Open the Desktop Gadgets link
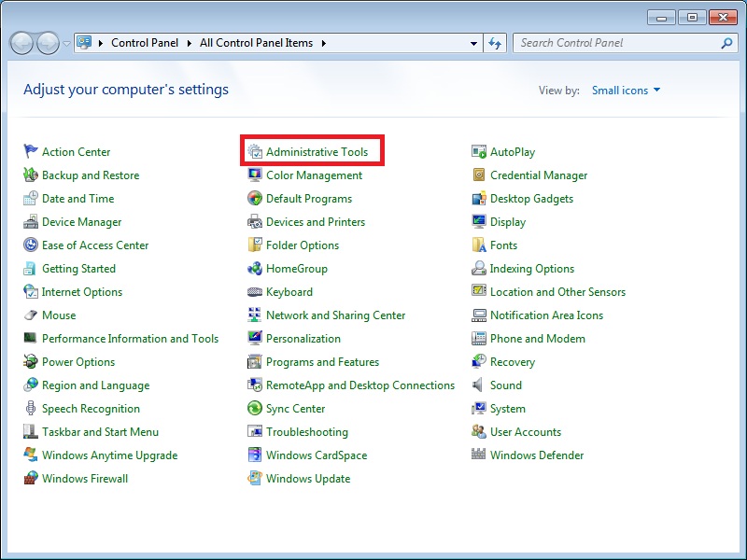The height and width of the screenshot is (560, 747). [x=532, y=199]
